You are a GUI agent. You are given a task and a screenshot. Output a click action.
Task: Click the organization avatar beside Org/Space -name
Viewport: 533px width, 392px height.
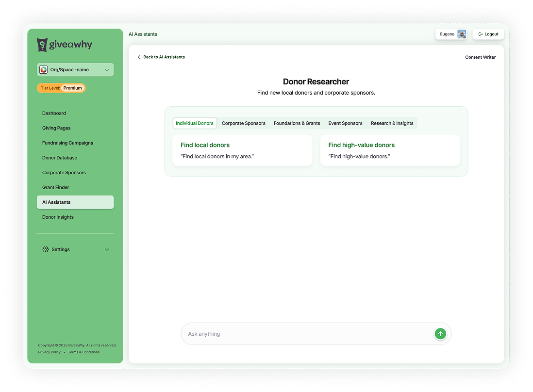(x=44, y=69)
